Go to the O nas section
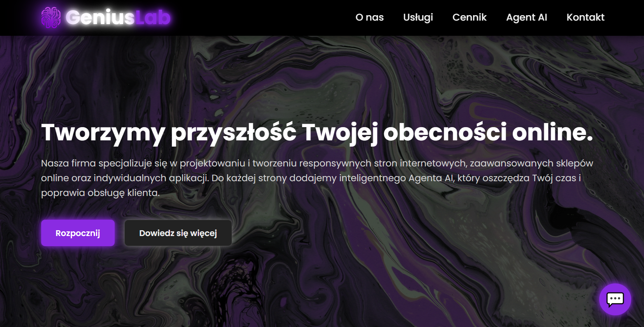 pyautogui.click(x=369, y=17)
